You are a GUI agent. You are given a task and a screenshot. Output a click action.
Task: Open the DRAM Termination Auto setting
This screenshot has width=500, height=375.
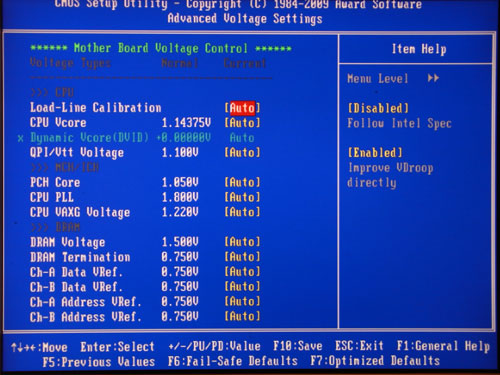(x=242, y=257)
